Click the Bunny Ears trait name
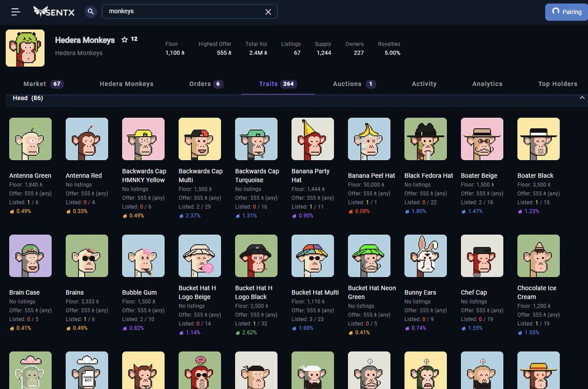The height and width of the screenshot is (389, 588). point(420,292)
